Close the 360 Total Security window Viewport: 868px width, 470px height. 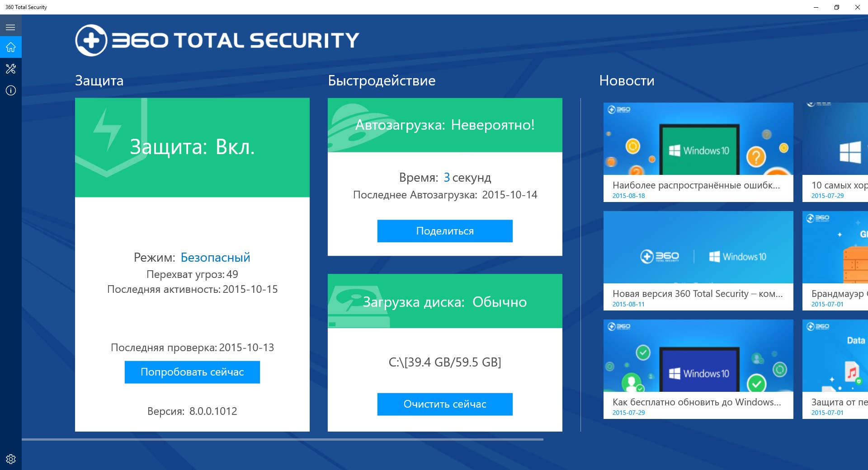(858, 7)
